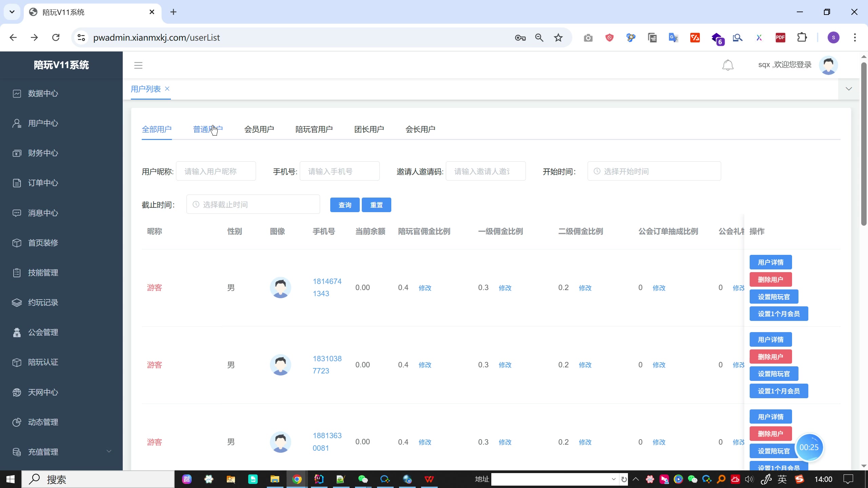Click the screenshot camera extension icon
The width and height of the screenshot is (868, 488).
[x=588, y=38]
